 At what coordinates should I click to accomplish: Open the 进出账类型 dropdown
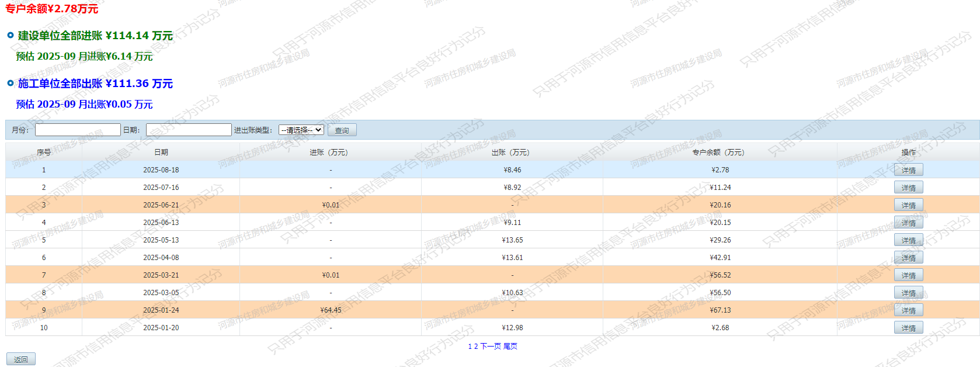(x=301, y=130)
